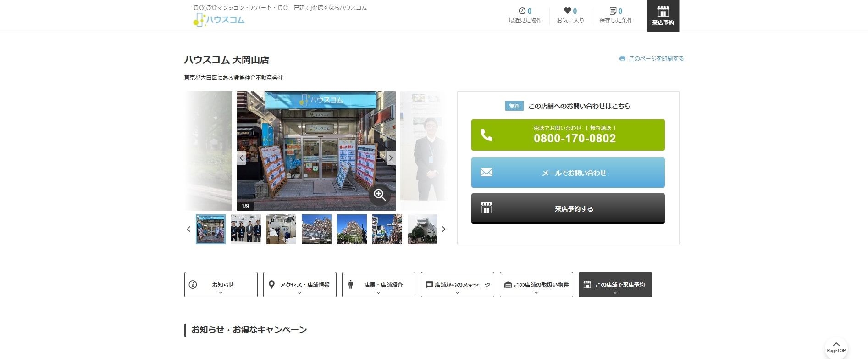The width and height of the screenshot is (868, 359).
Task: Jump to 店長・店舗紹介 section
Action: click(379, 285)
